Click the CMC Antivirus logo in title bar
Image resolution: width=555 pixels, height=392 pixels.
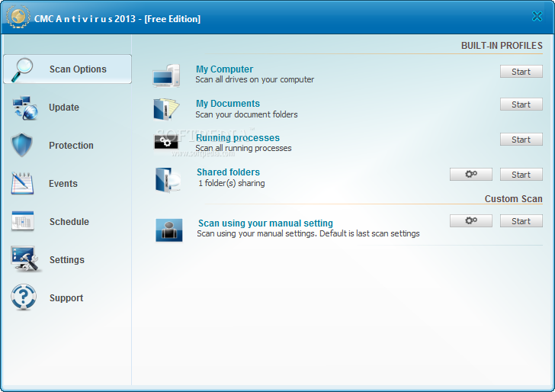18,17
